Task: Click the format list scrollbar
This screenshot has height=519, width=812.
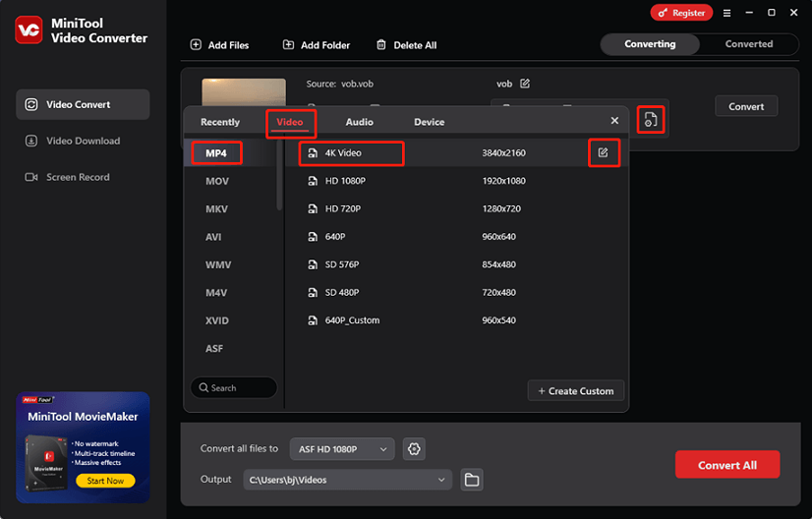Action: coord(279,176)
